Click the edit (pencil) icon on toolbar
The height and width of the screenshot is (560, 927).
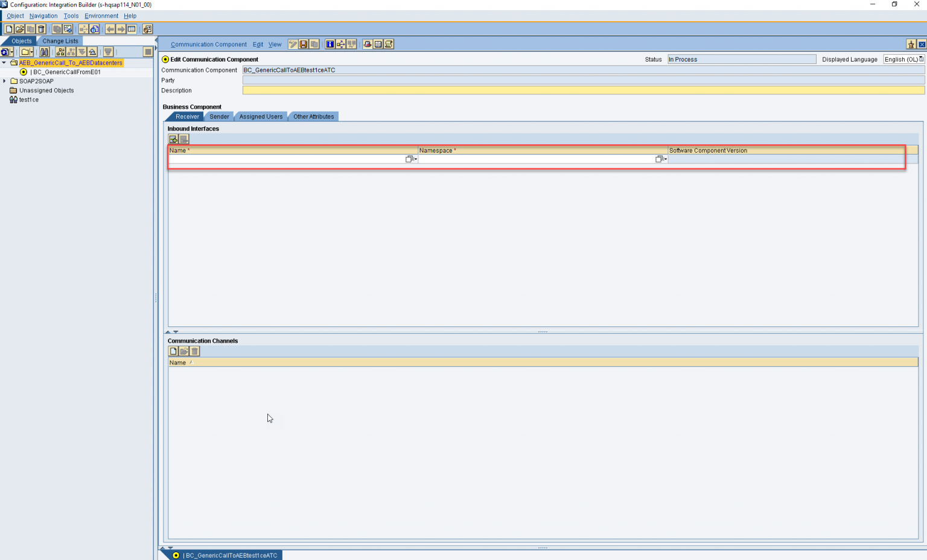pos(293,43)
